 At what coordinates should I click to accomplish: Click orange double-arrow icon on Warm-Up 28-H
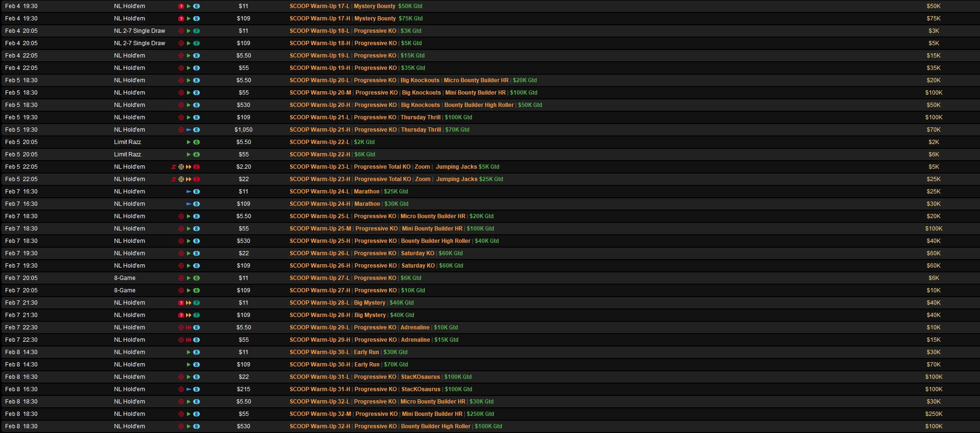click(188, 315)
